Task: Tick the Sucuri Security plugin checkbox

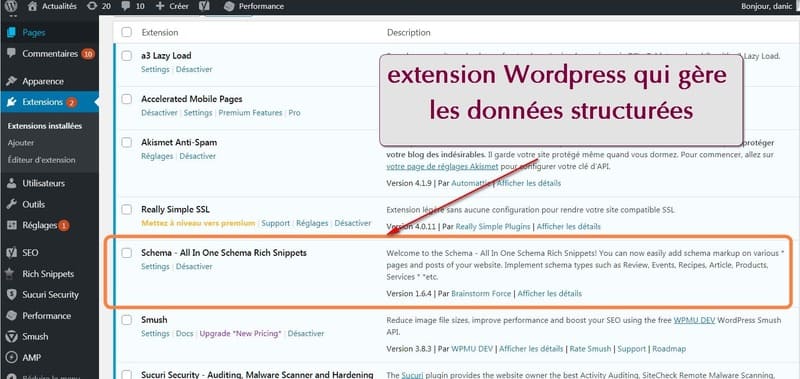Action: pos(127,375)
